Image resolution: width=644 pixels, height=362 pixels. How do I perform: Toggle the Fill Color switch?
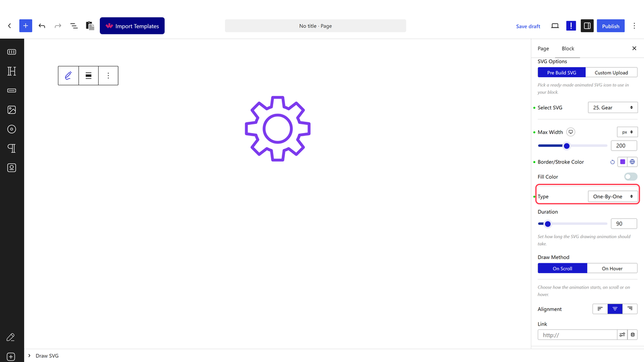point(631,176)
